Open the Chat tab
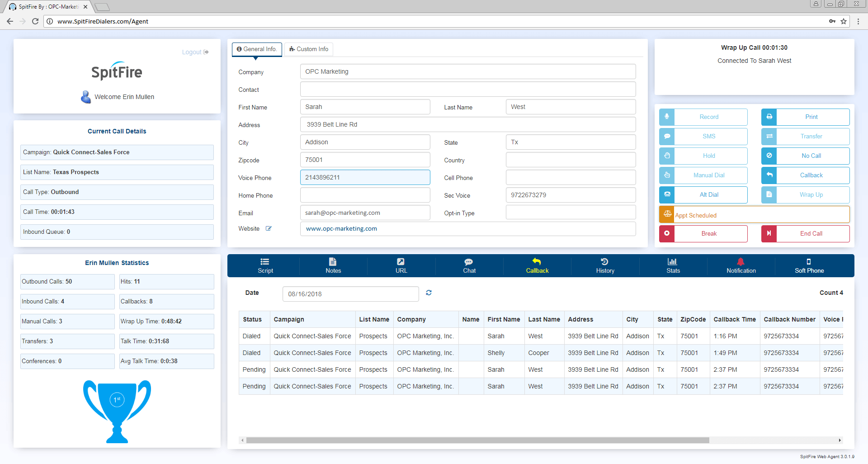Screen dimensions: 868x464 click(x=469, y=266)
